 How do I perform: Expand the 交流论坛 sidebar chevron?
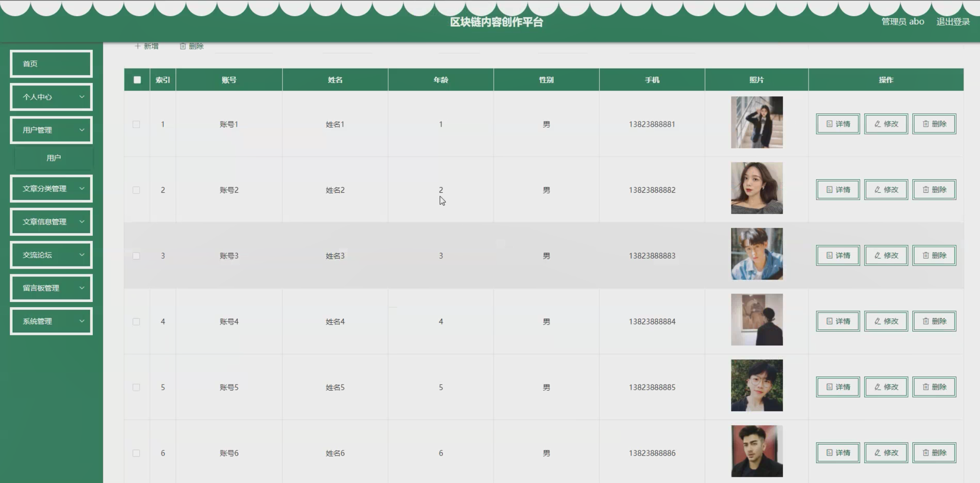click(82, 255)
